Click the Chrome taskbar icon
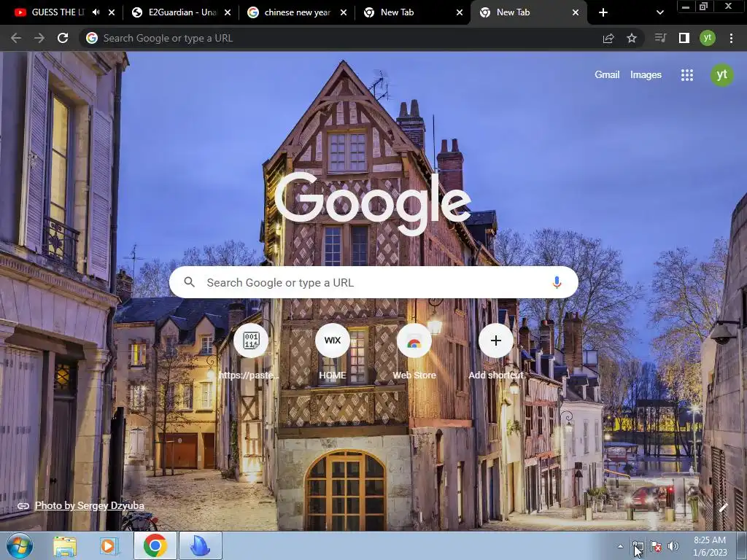The height and width of the screenshot is (560, 747). (x=155, y=545)
